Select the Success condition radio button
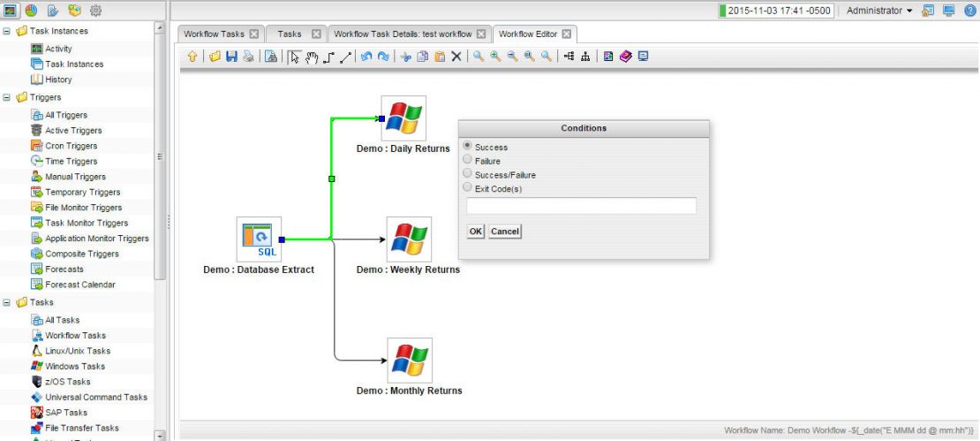Image resolution: width=980 pixels, height=441 pixels. (x=467, y=145)
